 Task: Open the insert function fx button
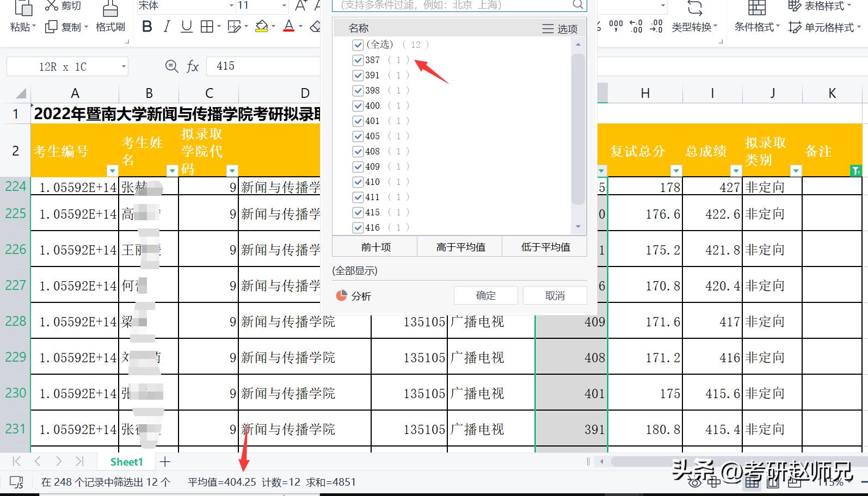point(193,66)
